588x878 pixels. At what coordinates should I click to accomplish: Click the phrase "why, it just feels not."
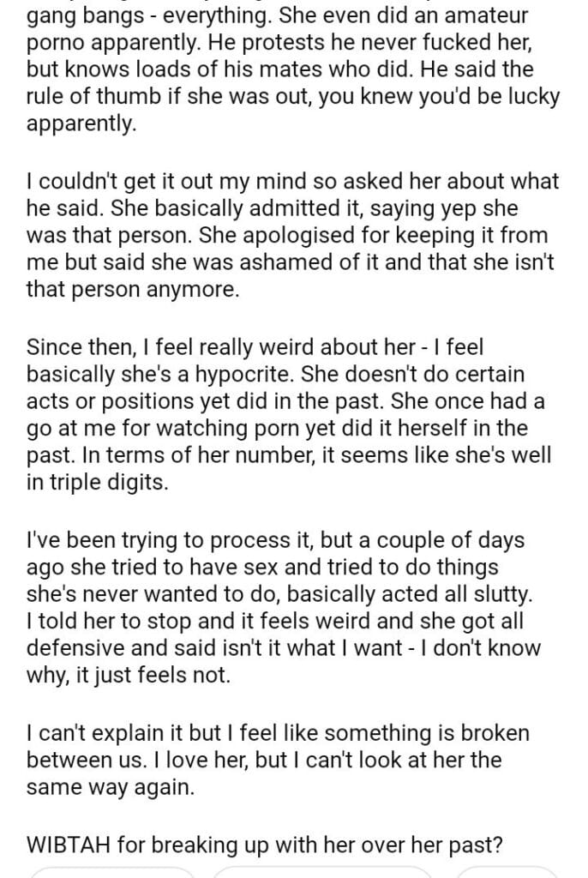point(129,676)
